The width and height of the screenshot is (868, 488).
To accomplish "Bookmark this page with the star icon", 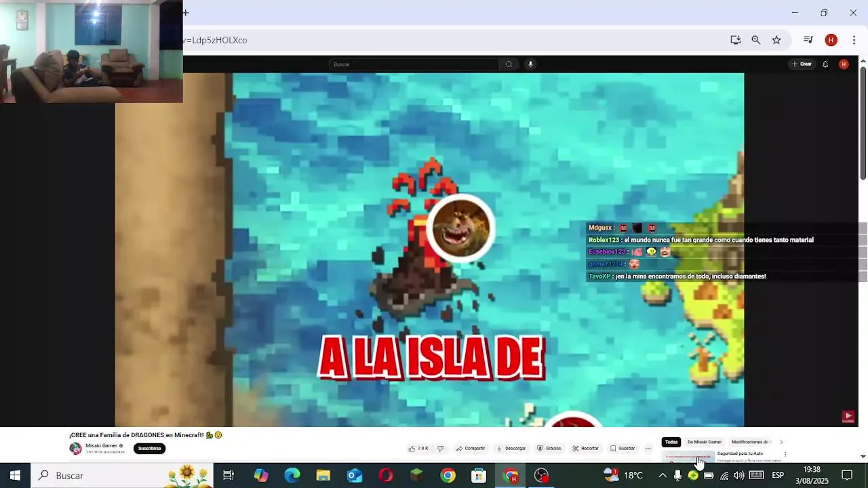I will point(776,40).
